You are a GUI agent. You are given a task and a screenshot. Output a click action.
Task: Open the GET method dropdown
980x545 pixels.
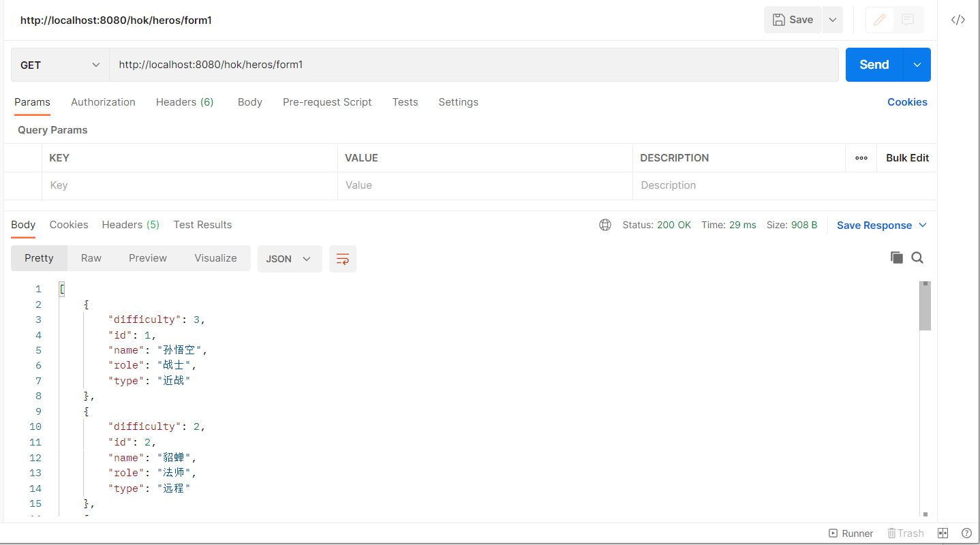pyautogui.click(x=60, y=65)
